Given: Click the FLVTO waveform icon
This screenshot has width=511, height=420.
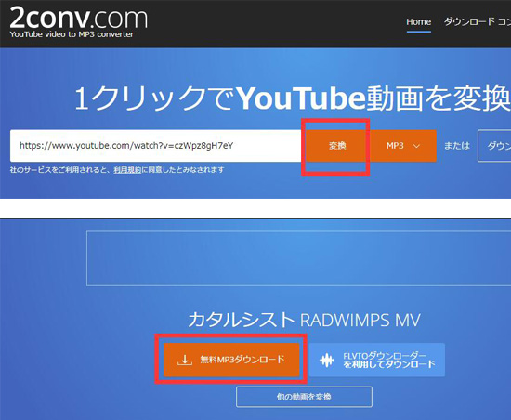Looking at the screenshot, I should (x=326, y=360).
